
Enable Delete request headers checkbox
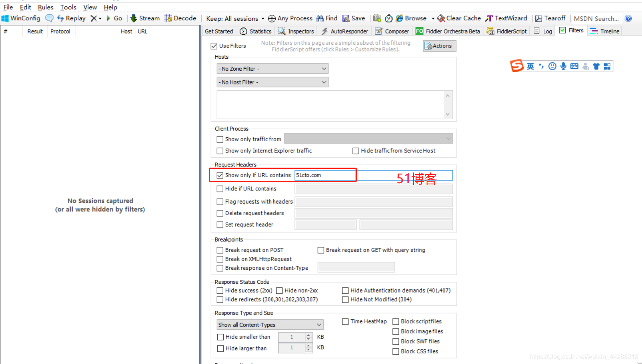[220, 213]
